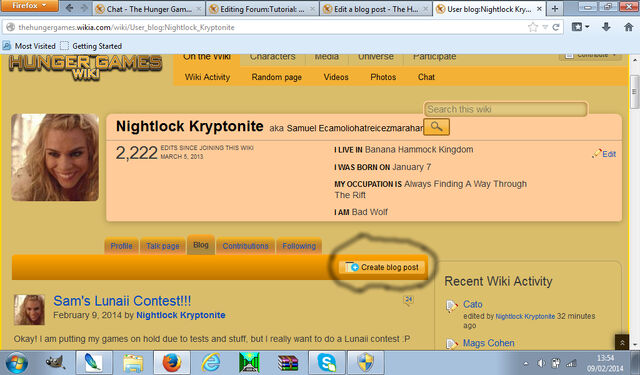Switch to the Chat - The Hunger Games tab
Screen dimensions: 640x375
(x=149, y=9)
